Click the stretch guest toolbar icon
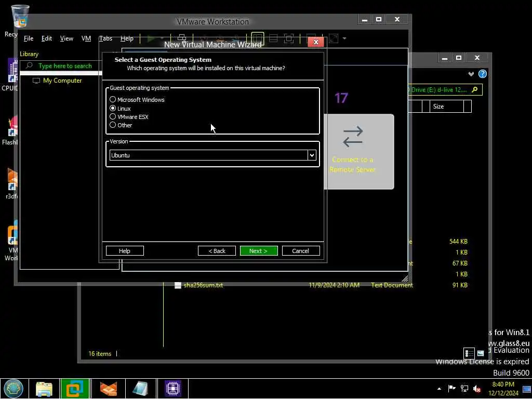 334,38
